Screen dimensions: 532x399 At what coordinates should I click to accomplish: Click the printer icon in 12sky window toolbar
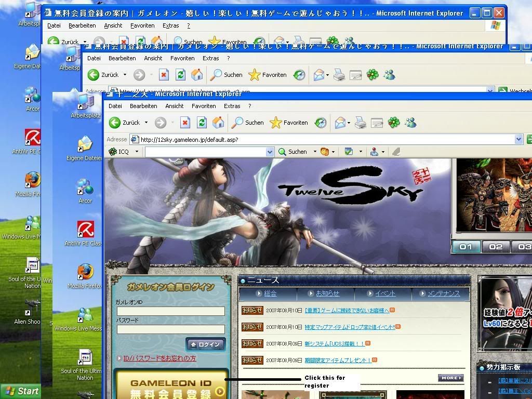(361, 123)
